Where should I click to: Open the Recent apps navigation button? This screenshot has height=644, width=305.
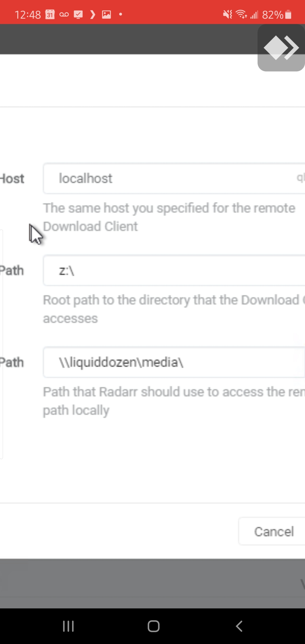tap(68, 626)
